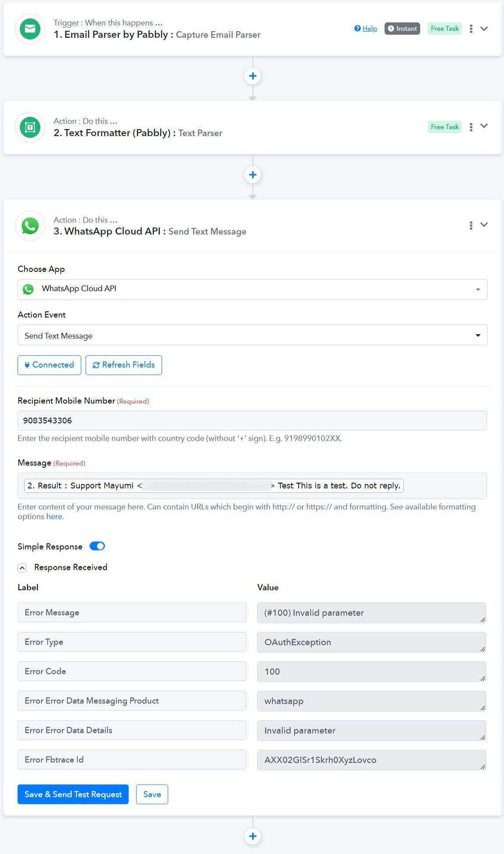
Task: Click the Error Code label field
Action: pyautogui.click(x=132, y=671)
